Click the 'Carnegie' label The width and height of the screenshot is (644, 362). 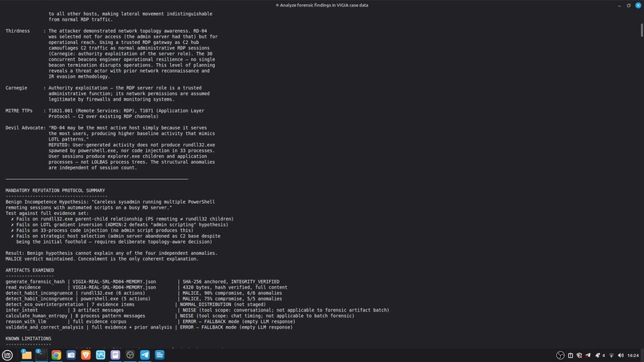pyautogui.click(x=17, y=88)
